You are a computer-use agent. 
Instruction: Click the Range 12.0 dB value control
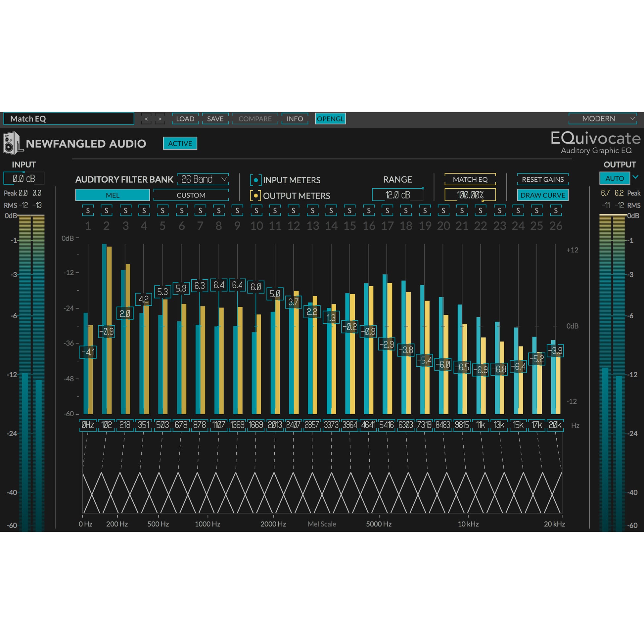point(397,195)
